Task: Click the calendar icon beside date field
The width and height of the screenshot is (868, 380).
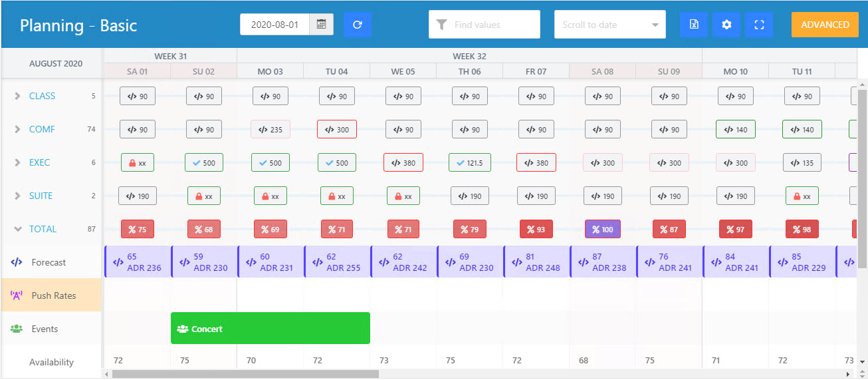Action: 322,25
